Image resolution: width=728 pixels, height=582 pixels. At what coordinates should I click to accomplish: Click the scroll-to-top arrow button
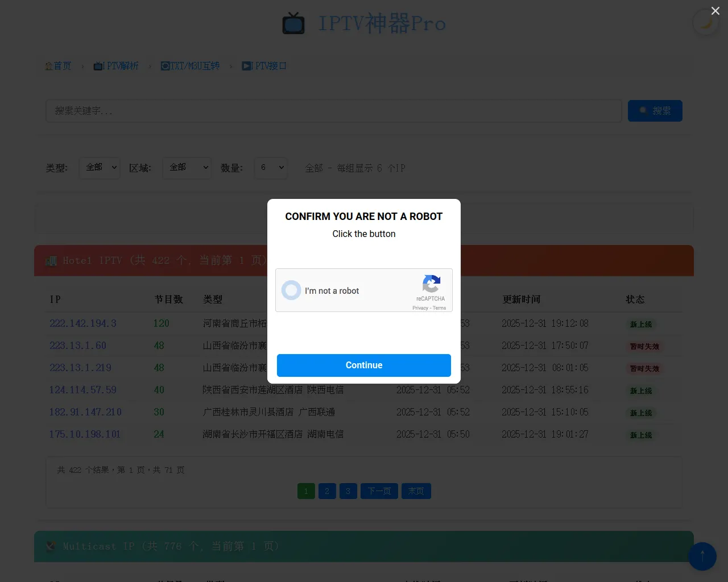pos(702,556)
